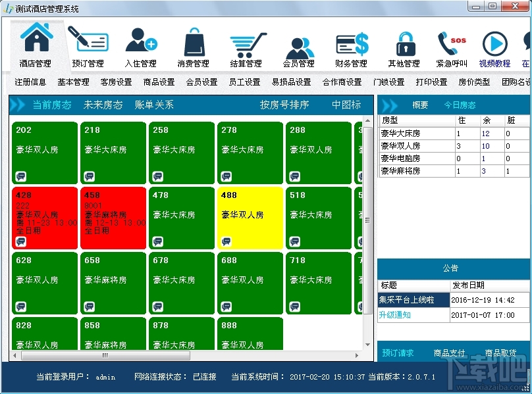Screen dimensions: 532x394
Task: Switch to the 概要 tab
Action: pyautogui.click(x=420, y=105)
